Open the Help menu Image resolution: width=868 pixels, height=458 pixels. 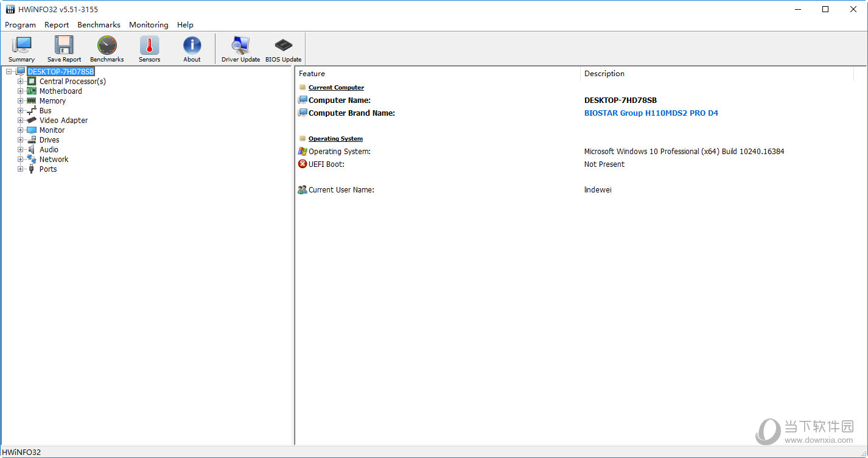pyautogui.click(x=185, y=25)
